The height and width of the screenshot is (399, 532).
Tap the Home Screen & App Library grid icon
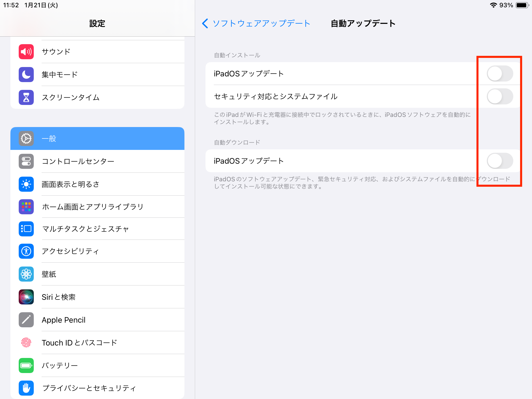[x=26, y=207]
